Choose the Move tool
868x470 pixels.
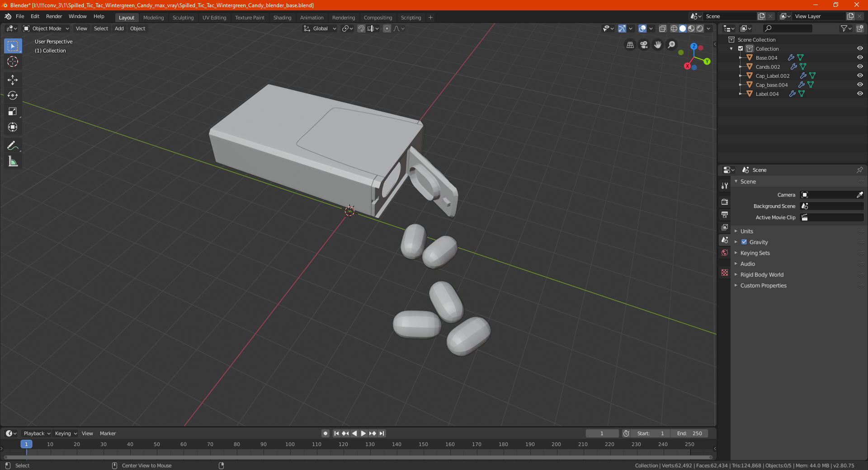tap(13, 80)
